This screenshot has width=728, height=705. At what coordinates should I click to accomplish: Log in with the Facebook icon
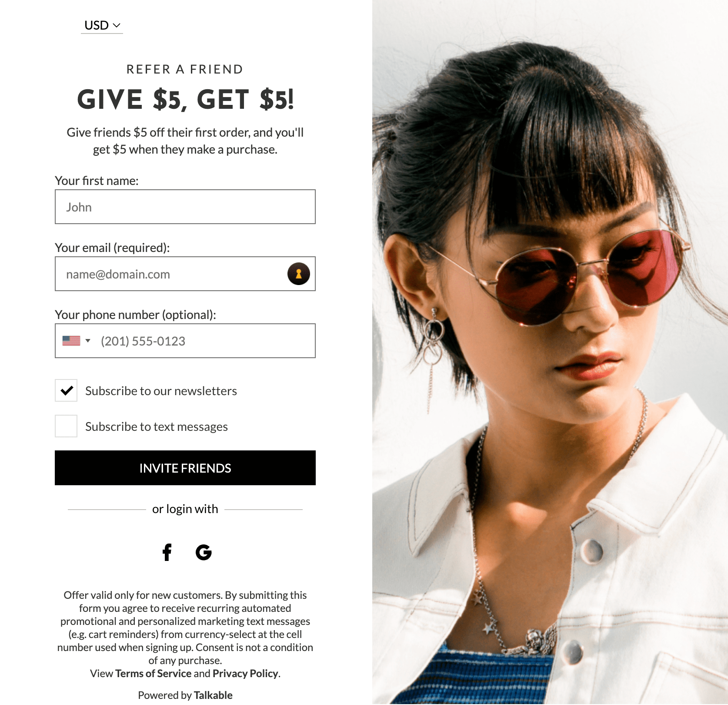(167, 552)
